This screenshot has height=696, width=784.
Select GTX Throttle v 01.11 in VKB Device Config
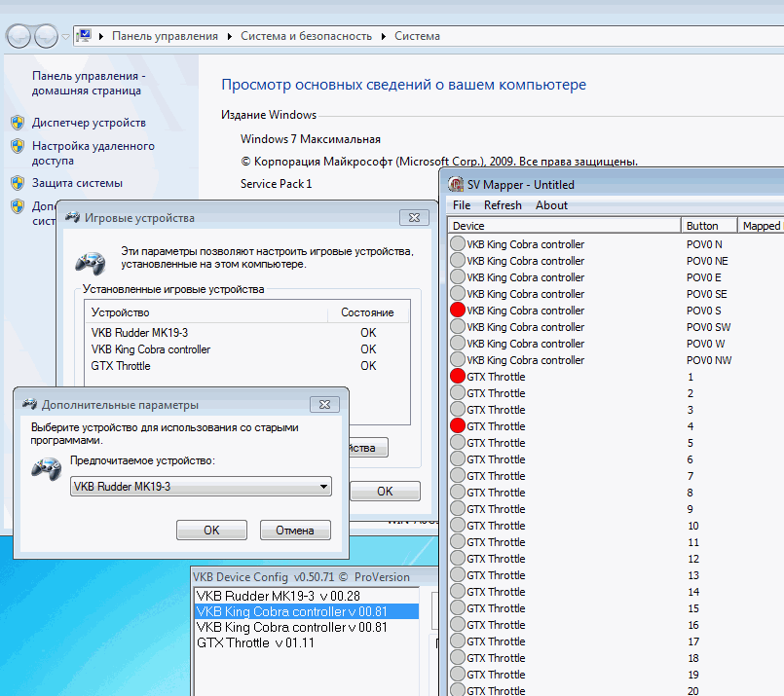307,642
